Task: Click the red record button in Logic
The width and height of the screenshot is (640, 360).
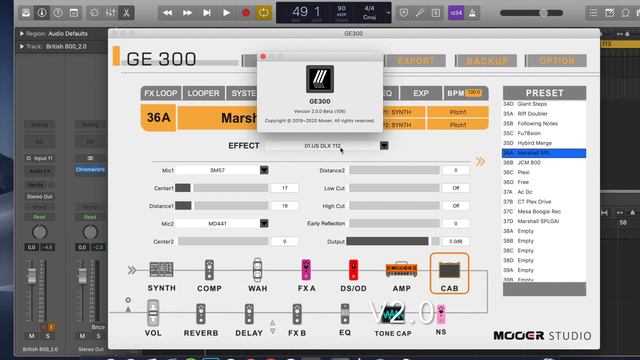Action: click(x=246, y=13)
